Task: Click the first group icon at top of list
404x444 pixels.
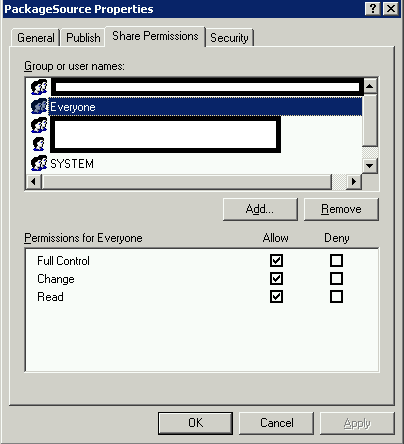Action: [x=39, y=87]
